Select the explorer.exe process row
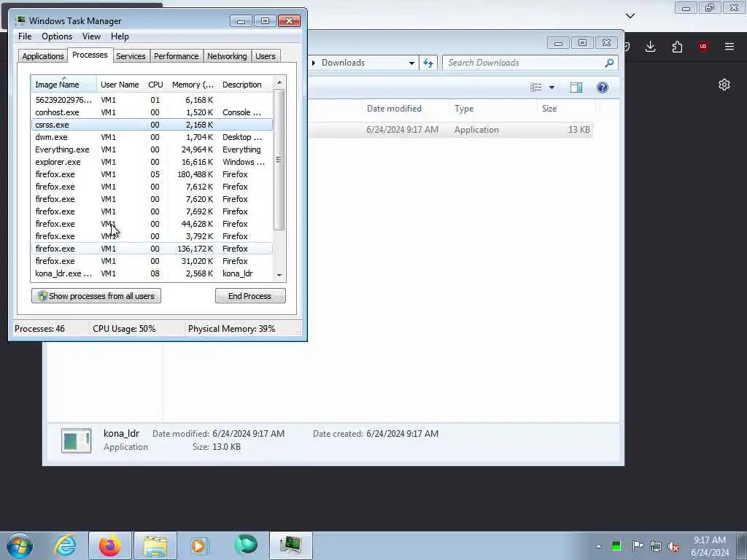Image resolution: width=747 pixels, height=560 pixels. pos(152,162)
